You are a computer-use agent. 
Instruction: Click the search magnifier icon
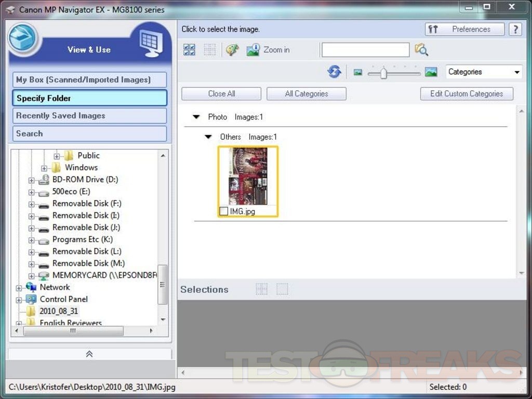click(x=421, y=50)
